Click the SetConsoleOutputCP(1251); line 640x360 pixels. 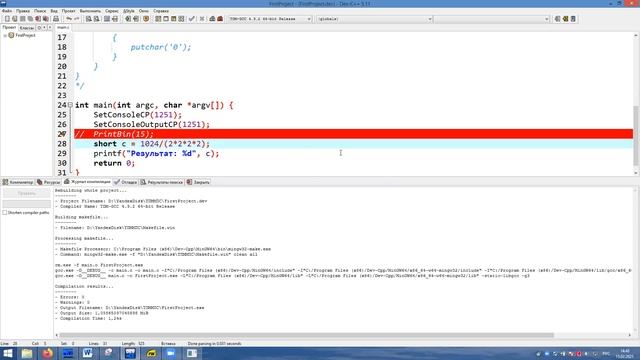click(x=151, y=124)
